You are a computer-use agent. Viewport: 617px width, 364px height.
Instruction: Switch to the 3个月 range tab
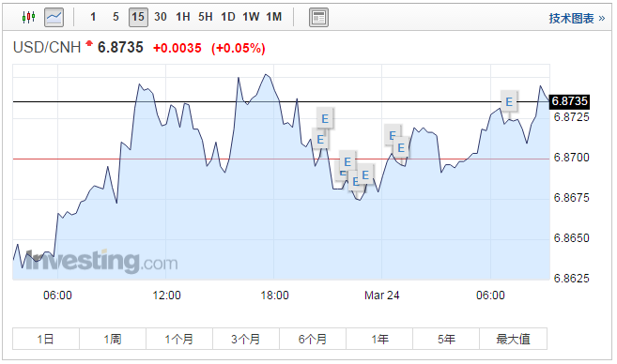click(x=246, y=339)
